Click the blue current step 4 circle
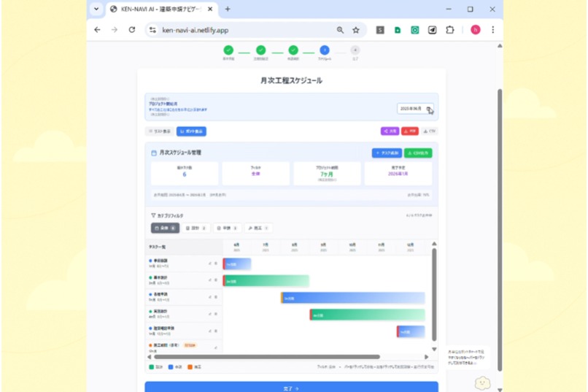588x392 pixels. (325, 50)
